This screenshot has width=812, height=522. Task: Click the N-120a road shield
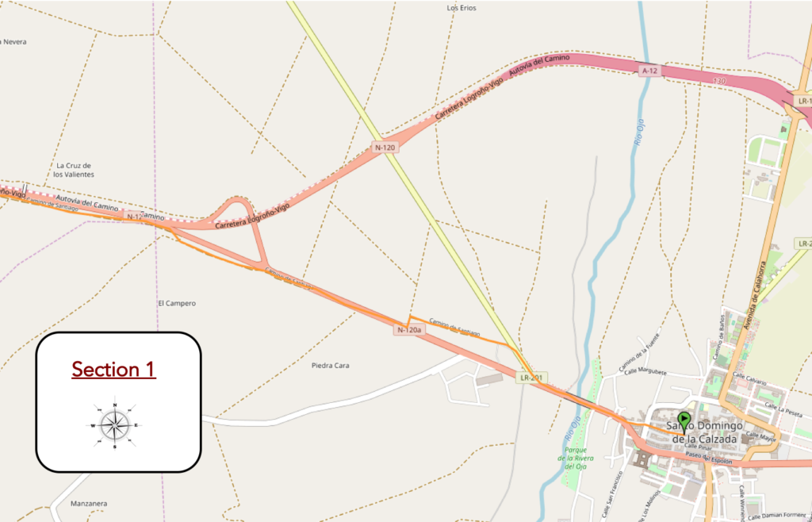coord(409,330)
